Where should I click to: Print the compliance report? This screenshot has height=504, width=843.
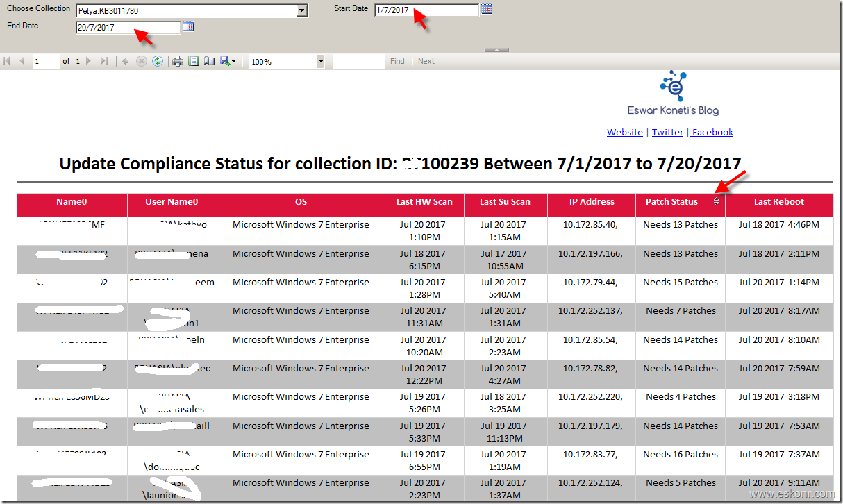pyautogui.click(x=178, y=61)
